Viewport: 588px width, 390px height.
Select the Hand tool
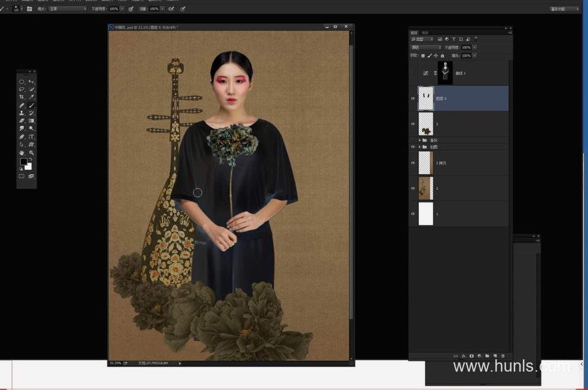pyautogui.click(x=22, y=153)
